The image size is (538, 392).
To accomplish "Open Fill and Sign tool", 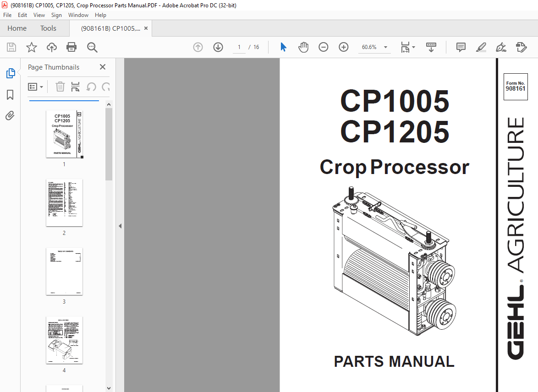I will (x=501, y=47).
